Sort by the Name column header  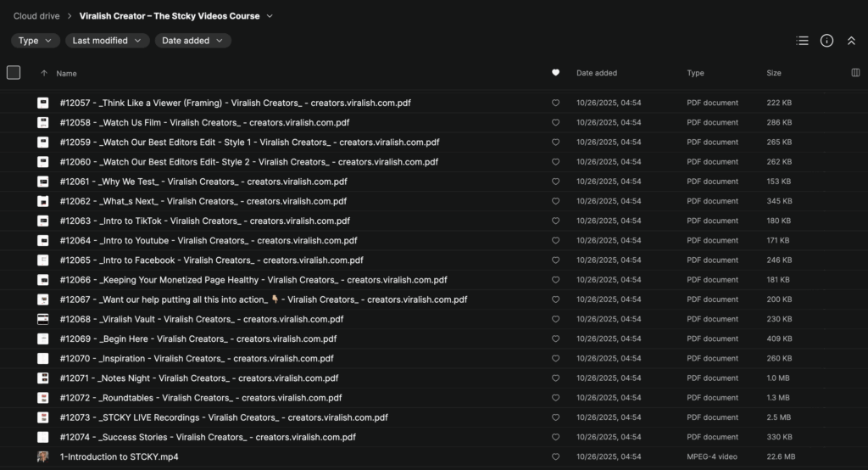(x=66, y=73)
